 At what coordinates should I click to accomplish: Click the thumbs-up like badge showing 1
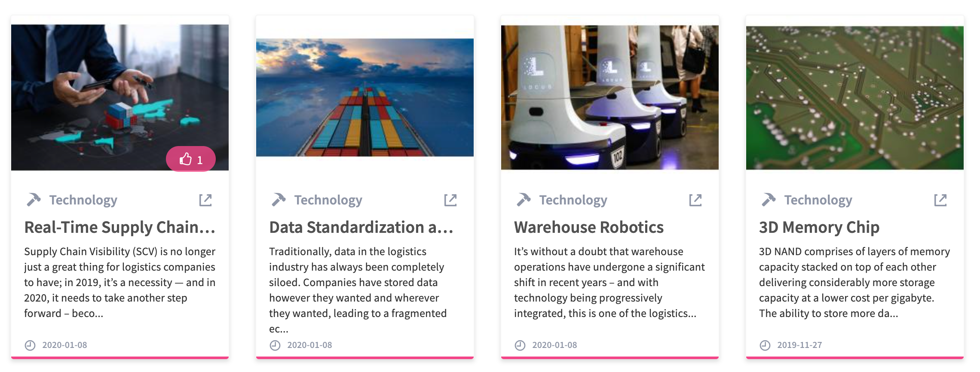pyautogui.click(x=191, y=159)
